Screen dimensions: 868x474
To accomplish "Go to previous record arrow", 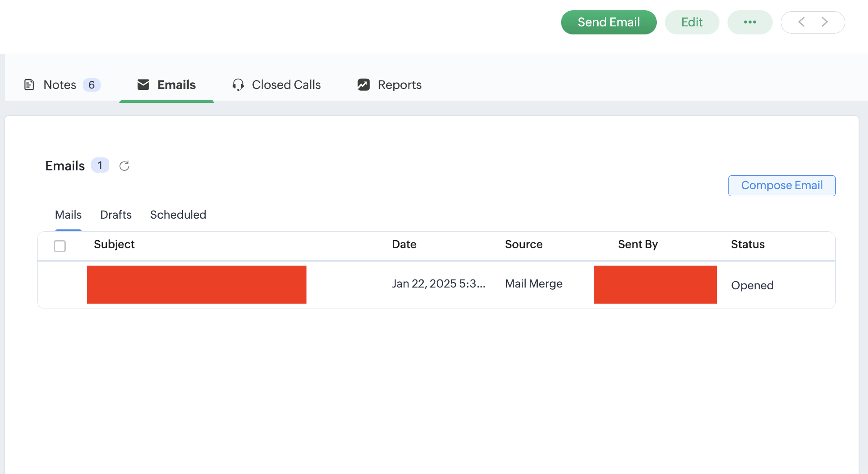I will pyautogui.click(x=801, y=22).
